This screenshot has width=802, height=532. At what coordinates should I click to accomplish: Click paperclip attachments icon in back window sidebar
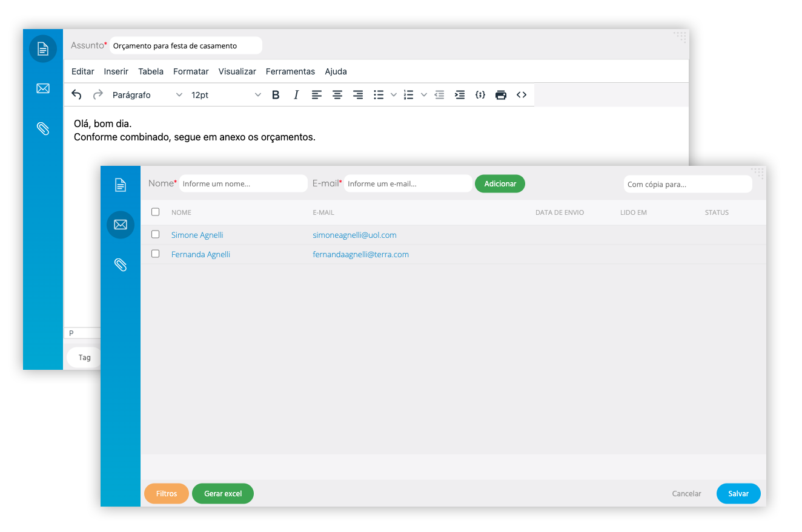point(43,128)
